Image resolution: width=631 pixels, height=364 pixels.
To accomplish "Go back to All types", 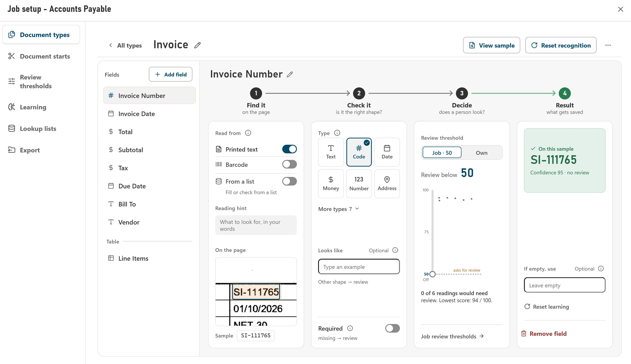I will pos(125,45).
